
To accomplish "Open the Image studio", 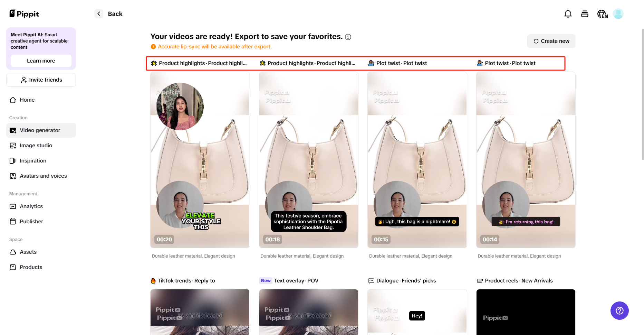I will pyautogui.click(x=36, y=145).
